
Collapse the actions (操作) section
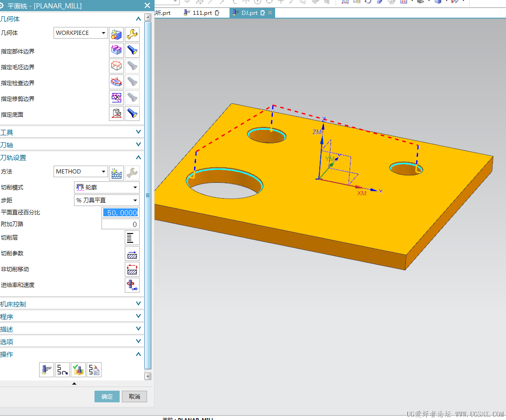138,354
